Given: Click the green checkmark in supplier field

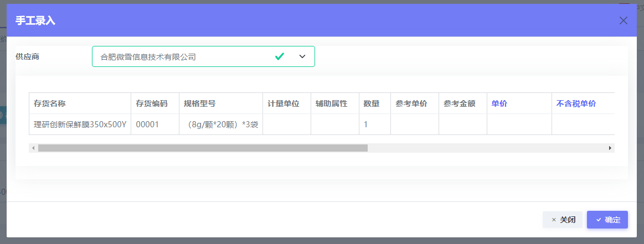Looking at the screenshot, I should coord(280,56).
